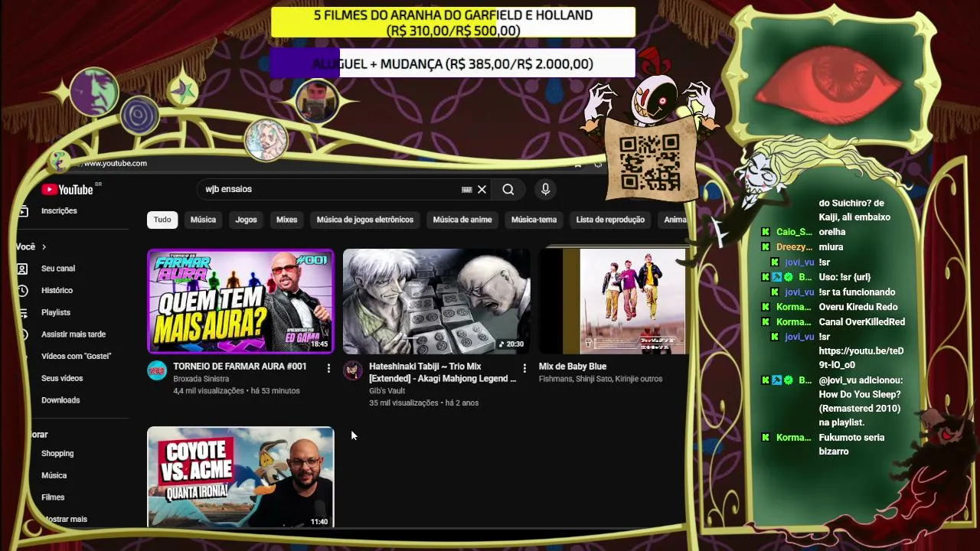The height and width of the screenshot is (551, 980).
Task: Click the Seu canal sidebar icon
Action: click(x=23, y=269)
